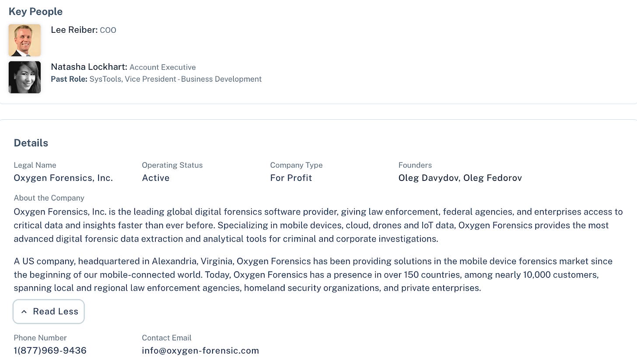
Task: Click the Legal Name field label
Action: (x=35, y=165)
